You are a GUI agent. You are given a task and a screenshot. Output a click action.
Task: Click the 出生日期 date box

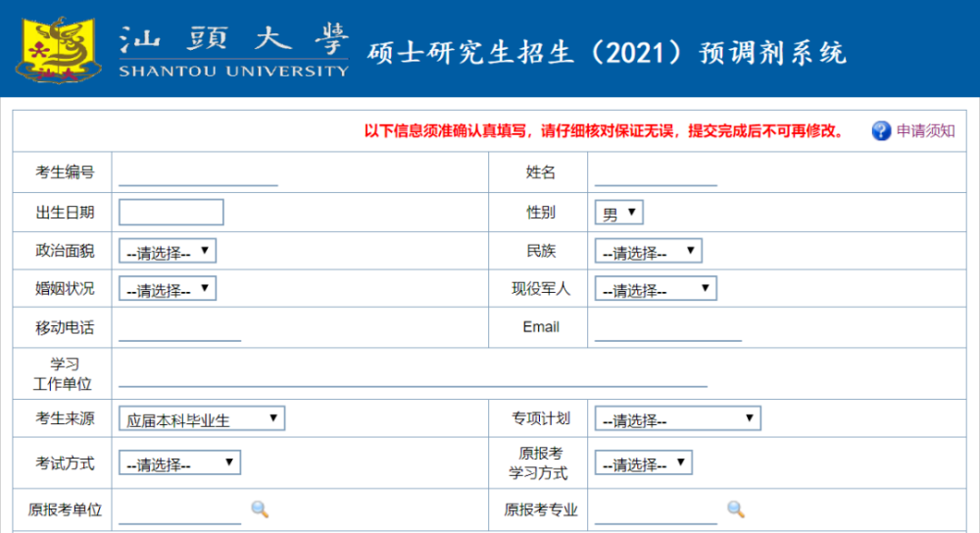[x=171, y=213]
